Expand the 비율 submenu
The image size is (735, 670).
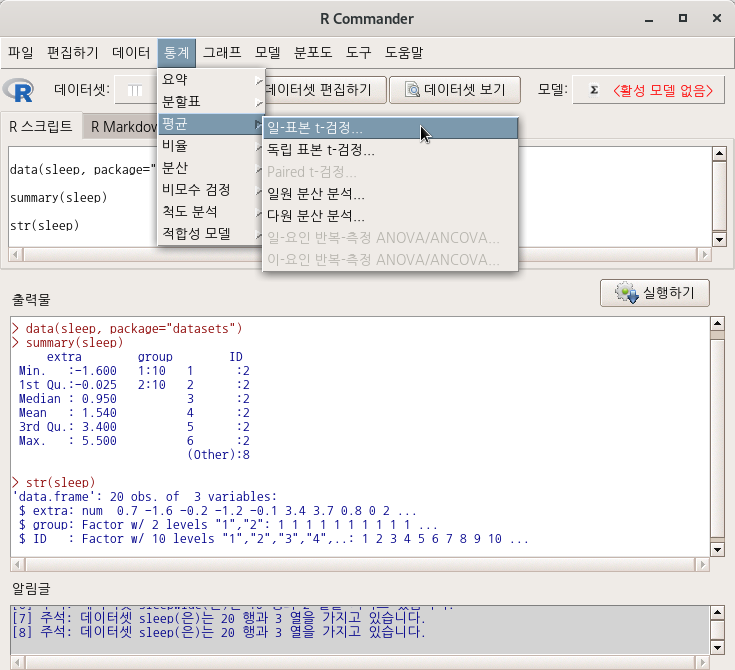pos(211,146)
